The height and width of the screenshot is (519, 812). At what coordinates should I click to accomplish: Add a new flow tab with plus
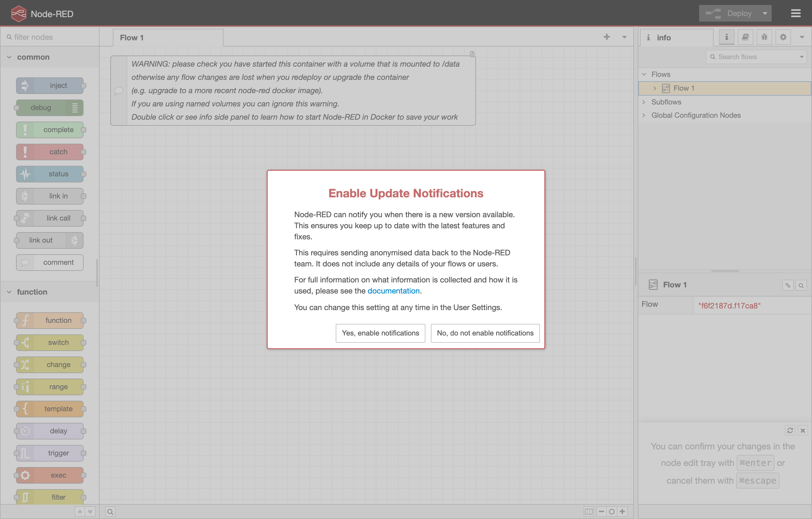(x=607, y=37)
